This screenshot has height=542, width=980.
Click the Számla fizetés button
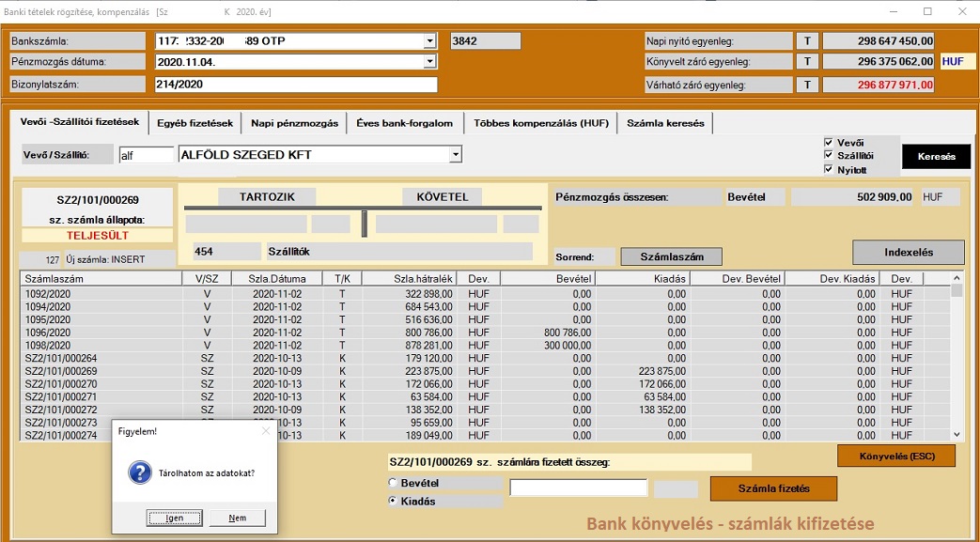pos(772,489)
